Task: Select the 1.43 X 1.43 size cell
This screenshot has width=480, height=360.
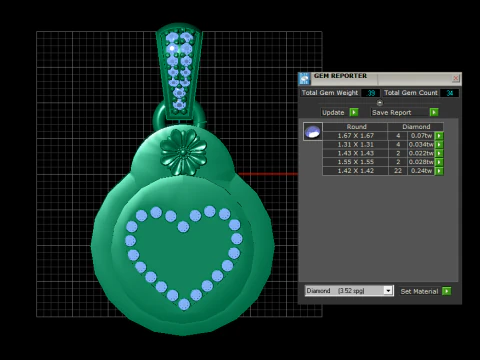Action: (355, 153)
